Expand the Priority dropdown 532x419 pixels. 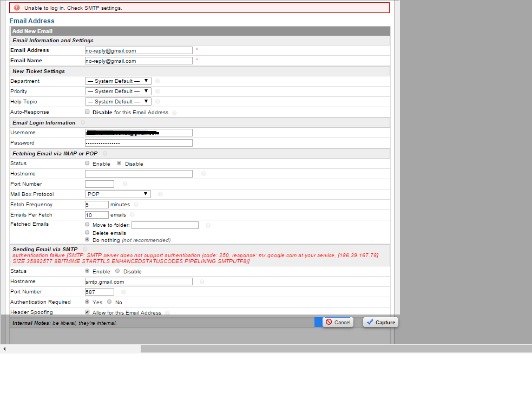point(118,91)
